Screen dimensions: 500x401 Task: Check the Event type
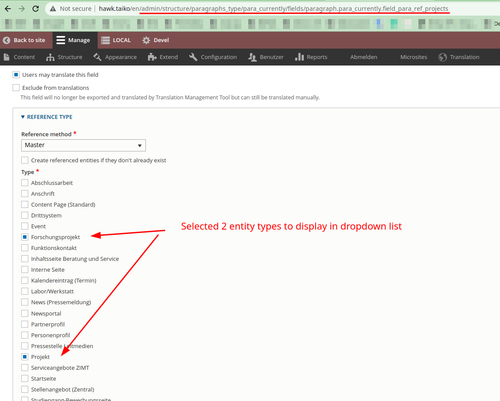coord(25,226)
